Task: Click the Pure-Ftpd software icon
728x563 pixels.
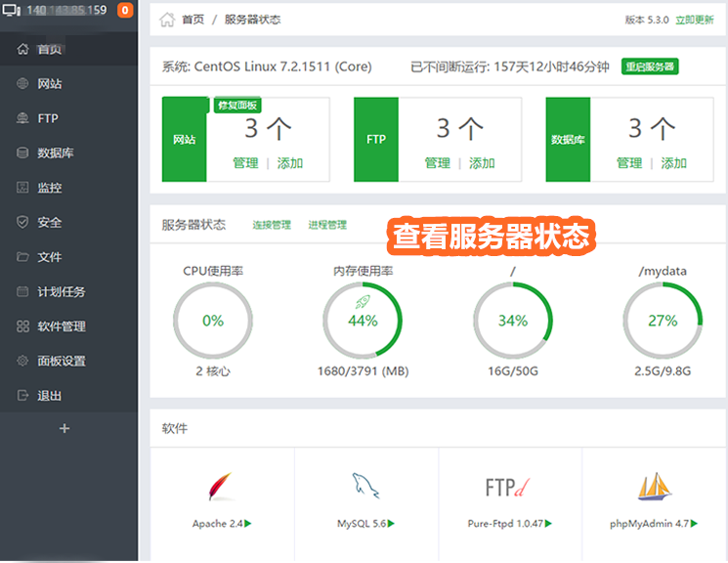Action: pos(509,487)
